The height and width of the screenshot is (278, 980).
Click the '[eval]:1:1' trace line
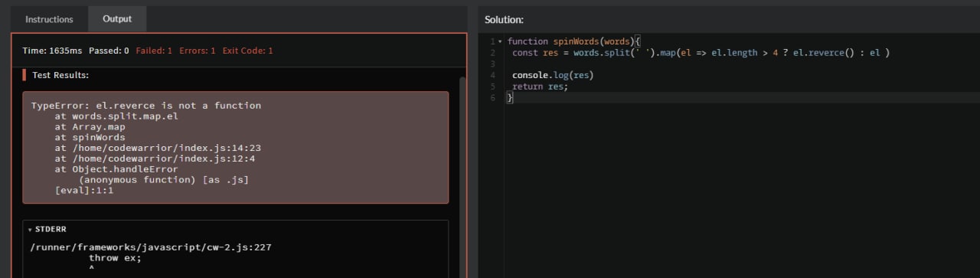pos(84,190)
